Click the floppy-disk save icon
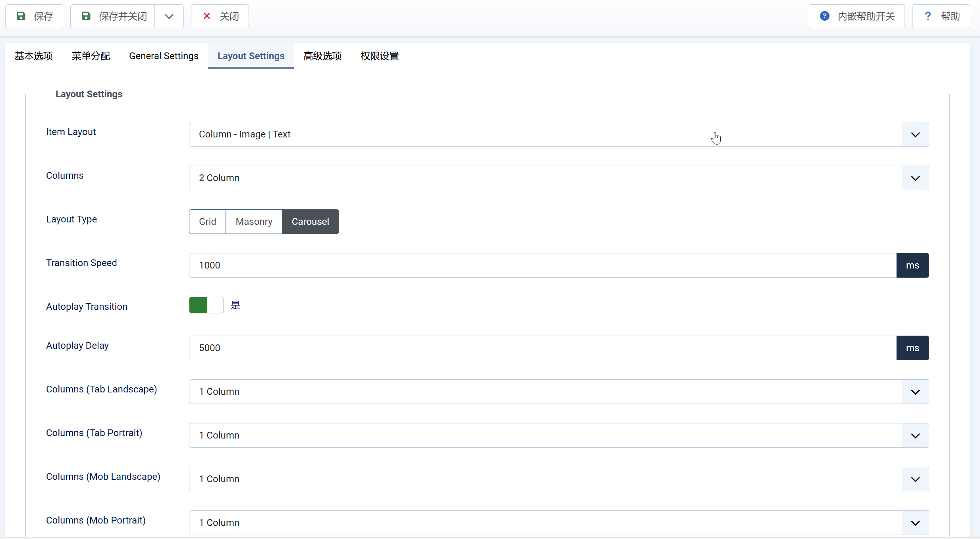The width and height of the screenshot is (980, 539). (x=21, y=16)
